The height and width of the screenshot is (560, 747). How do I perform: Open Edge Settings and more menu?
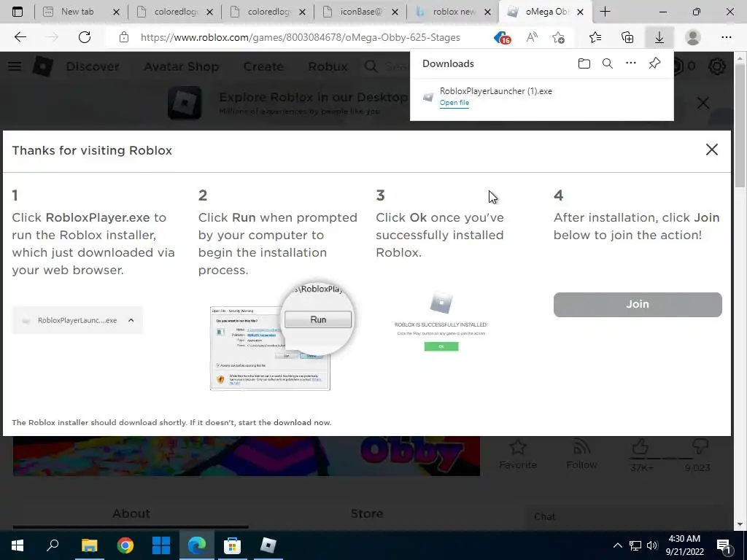[726, 37]
